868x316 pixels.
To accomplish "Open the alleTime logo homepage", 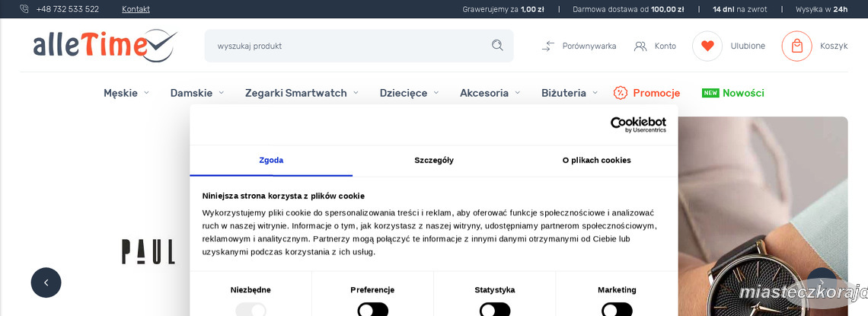I will pos(105,46).
